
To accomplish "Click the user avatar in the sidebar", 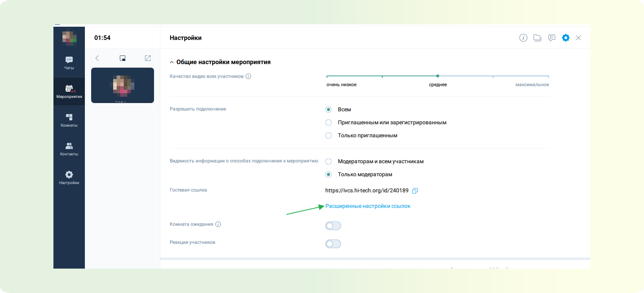I will click(69, 38).
